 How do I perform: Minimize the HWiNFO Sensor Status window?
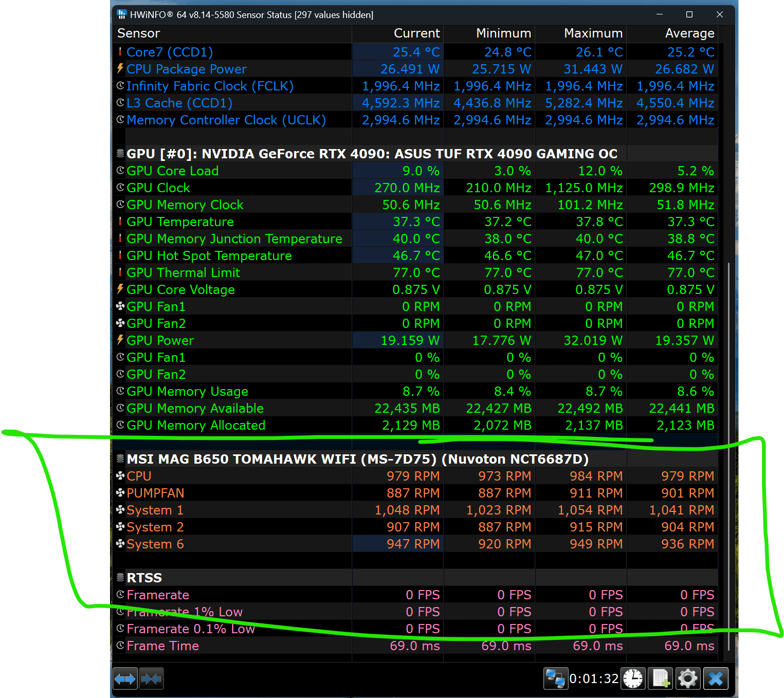tap(659, 14)
